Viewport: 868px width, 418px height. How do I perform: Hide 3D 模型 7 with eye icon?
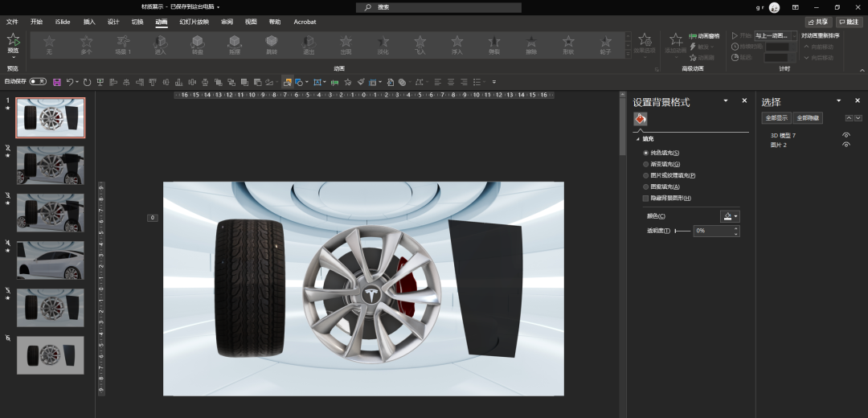click(845, 135)
